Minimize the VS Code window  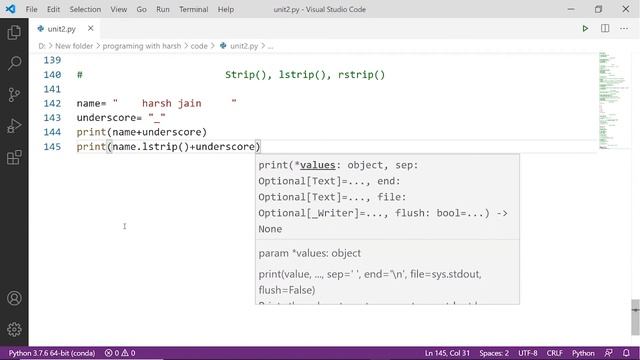click(571, 9)
